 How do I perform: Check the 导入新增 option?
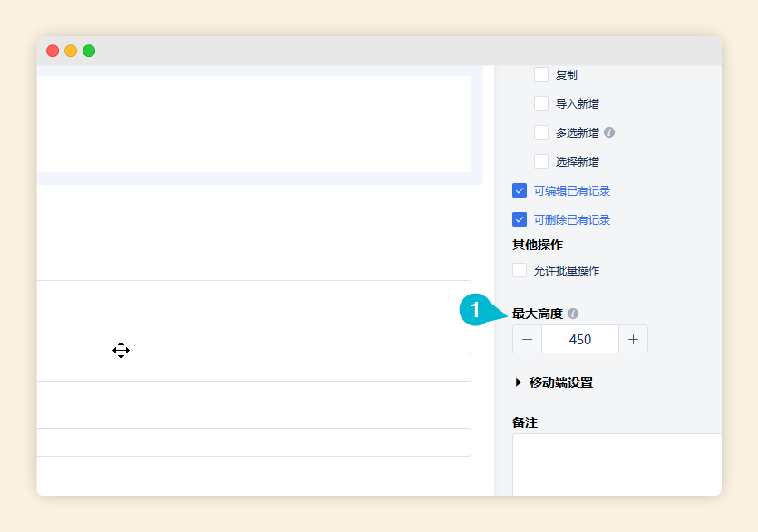tap(541, 103)
